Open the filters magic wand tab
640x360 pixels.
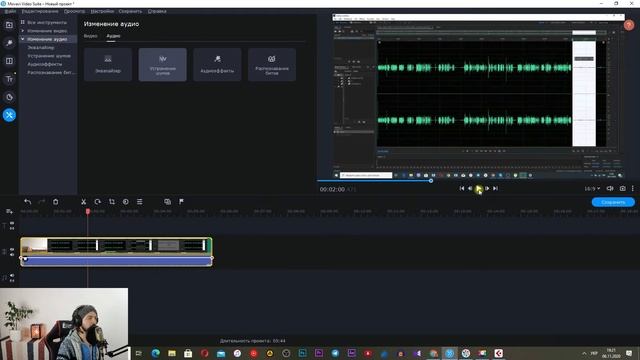click(9, 43)
